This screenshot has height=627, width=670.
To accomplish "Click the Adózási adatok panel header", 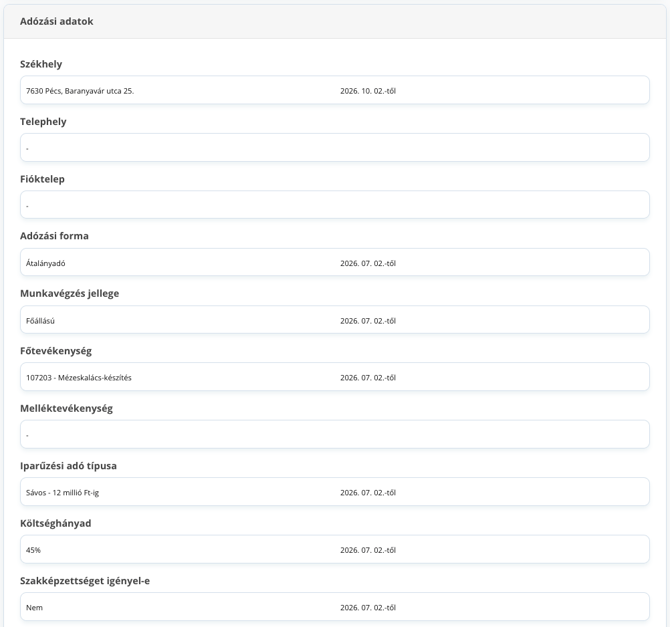I will (x=335, y=21).
